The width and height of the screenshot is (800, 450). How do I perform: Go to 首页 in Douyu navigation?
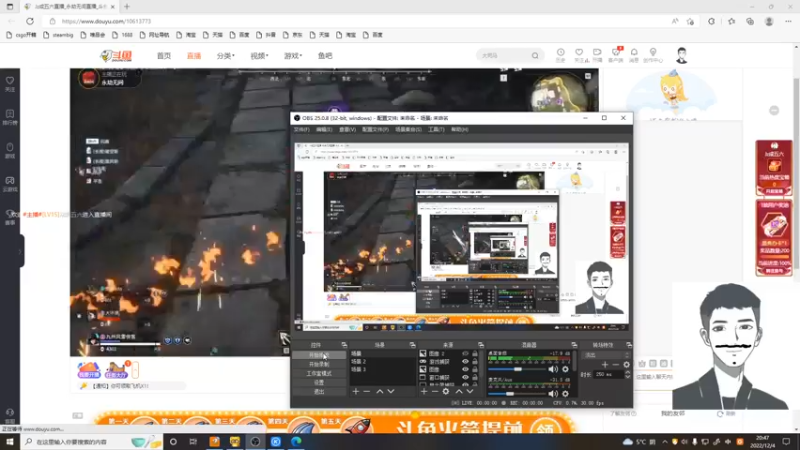pyautogui.click(x=164, y=56)
